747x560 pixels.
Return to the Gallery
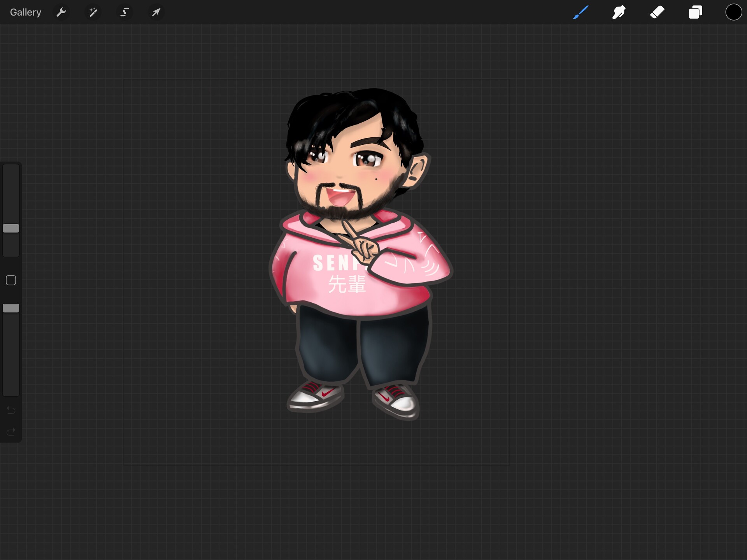(x=25, y=12)
